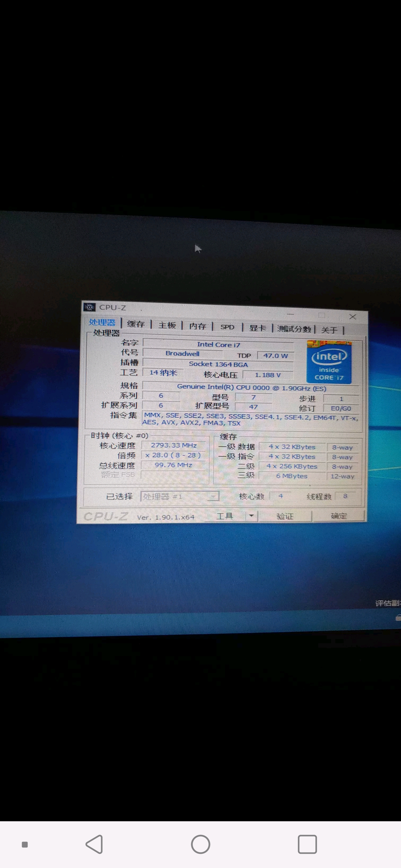401x868 pixels.
Task: Click the L3 associativity 12-way
Action: pos(342,477)
